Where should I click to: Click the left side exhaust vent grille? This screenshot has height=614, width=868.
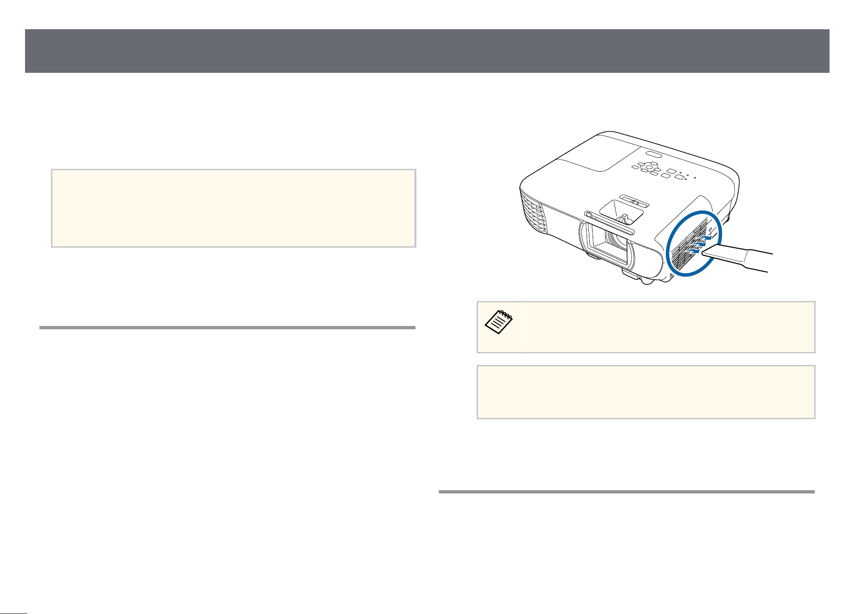(533, 212)
